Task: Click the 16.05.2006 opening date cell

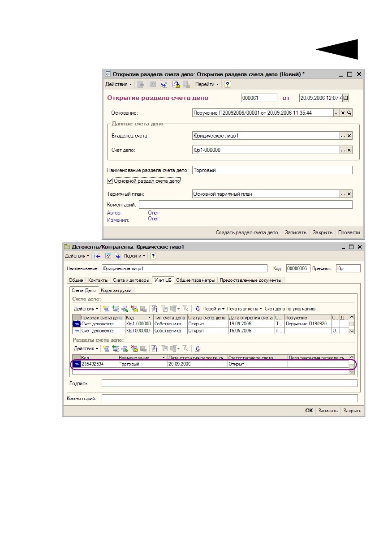Action: (251, 331)
